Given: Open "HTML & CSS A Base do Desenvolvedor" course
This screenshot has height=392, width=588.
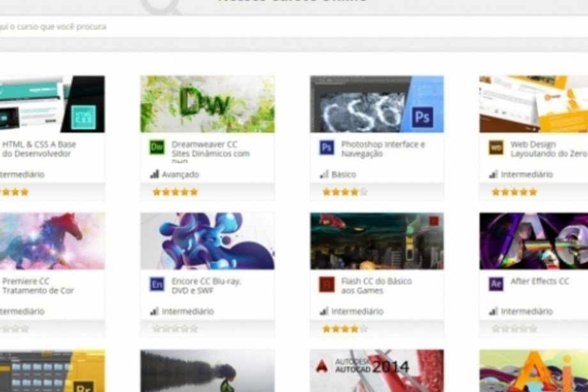Looking at the screenshot, I should [39, 149].
